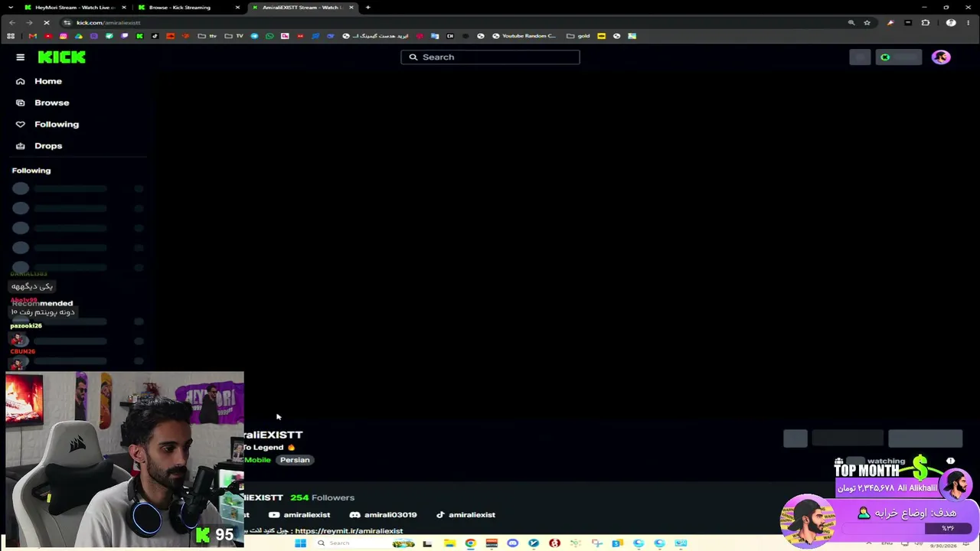The image size is (980, 551).
Task: Bookmark this page with the star
Action: 867,22
